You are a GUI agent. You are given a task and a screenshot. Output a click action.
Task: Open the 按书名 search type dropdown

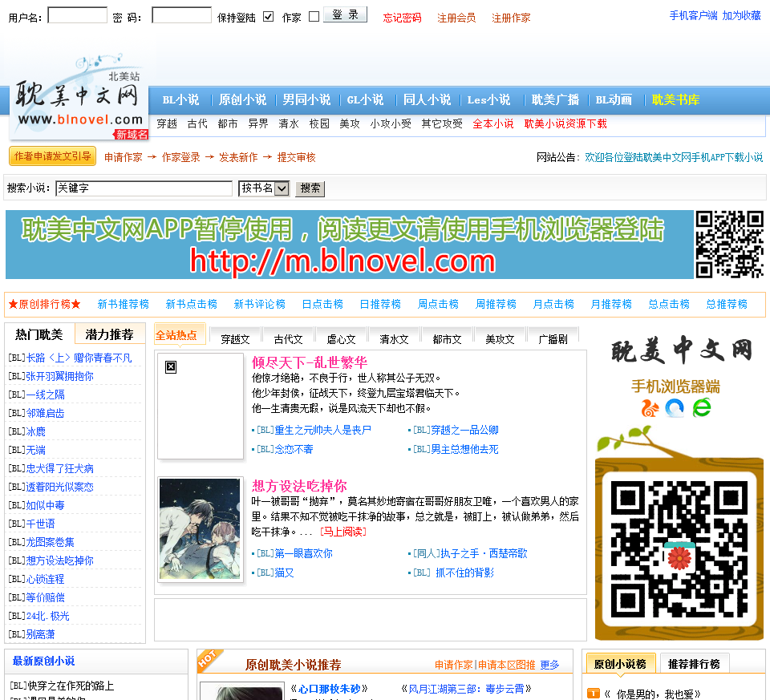point(264,188)
